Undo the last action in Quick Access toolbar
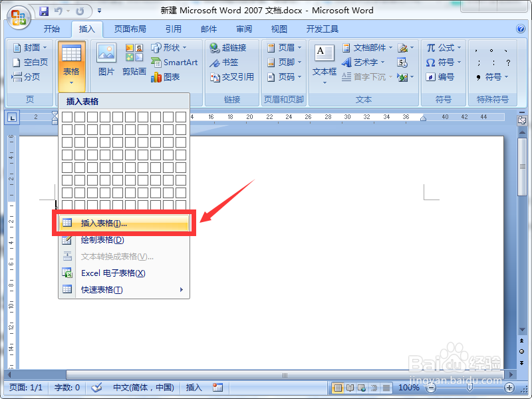 pyautogui.click(x=59, y=11)
